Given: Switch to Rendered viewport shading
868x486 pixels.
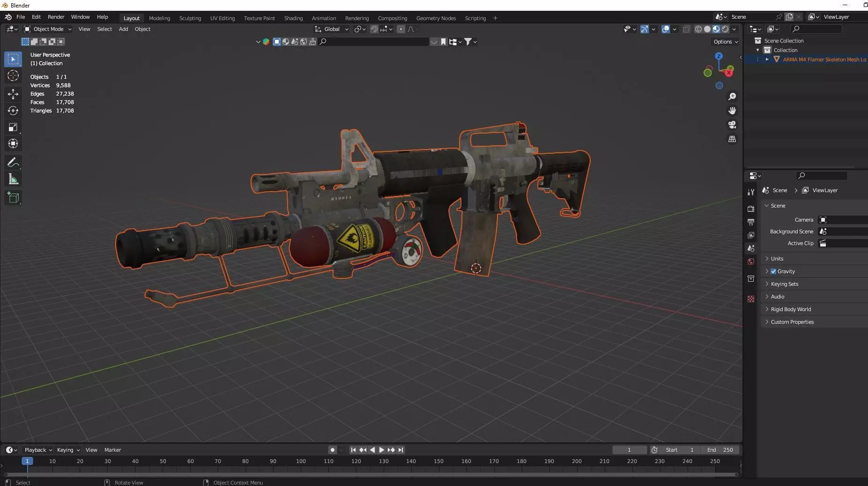Looking at the screenshot, I should click(x=725, y=29).
